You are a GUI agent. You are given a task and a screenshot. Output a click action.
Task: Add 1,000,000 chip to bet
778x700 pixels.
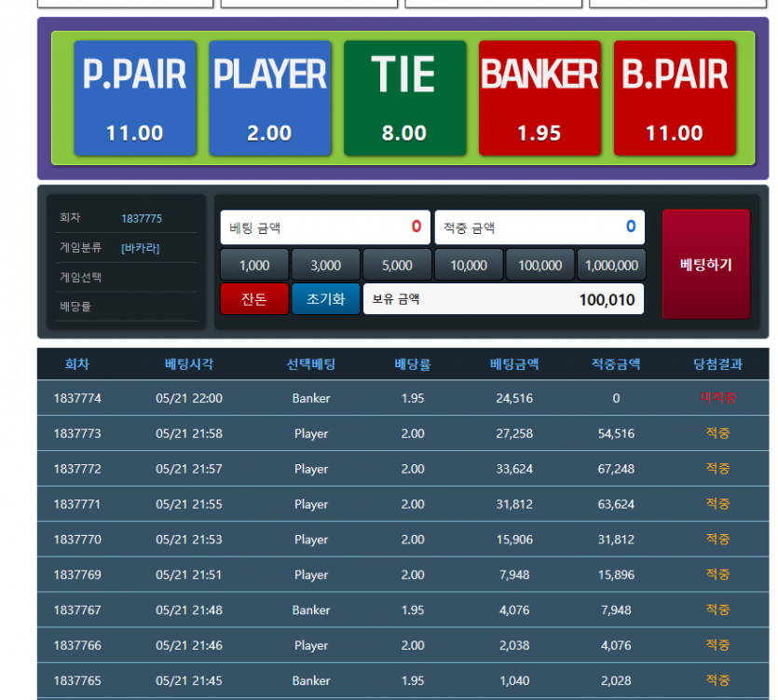[611, 265]
